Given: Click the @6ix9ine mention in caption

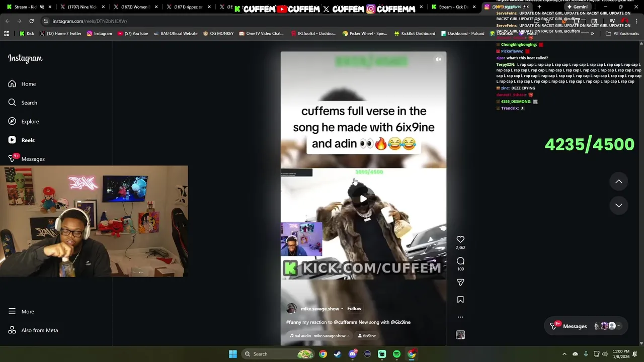Looking at the screenshot, I should [400, 322].
